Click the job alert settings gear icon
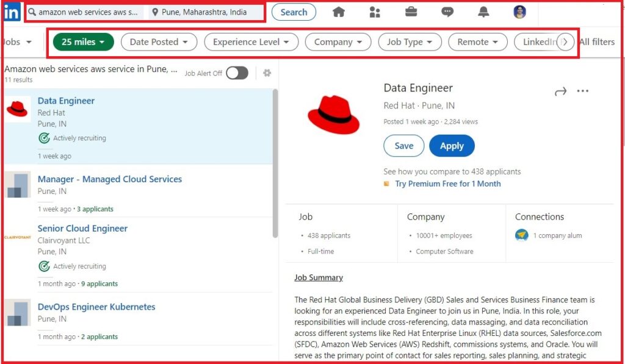The width and height of the screenshot is (625, 364). [267, 73]
